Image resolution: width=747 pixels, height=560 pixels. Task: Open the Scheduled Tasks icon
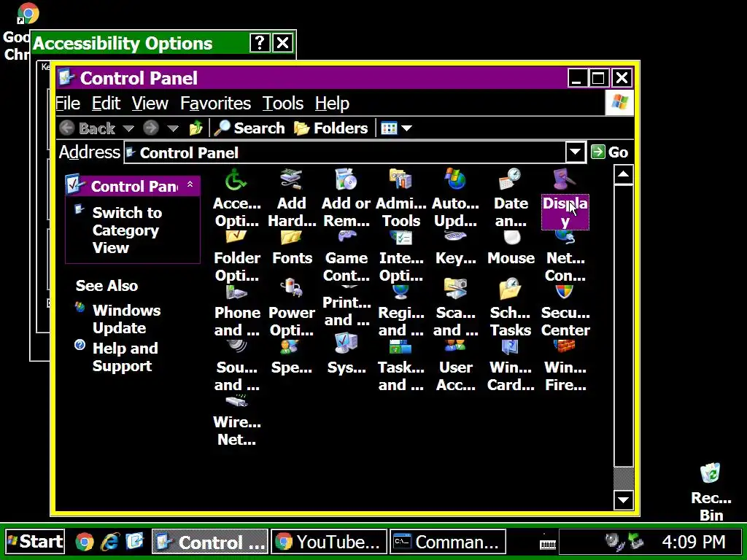pyautogui.click(x=511, y=308)
